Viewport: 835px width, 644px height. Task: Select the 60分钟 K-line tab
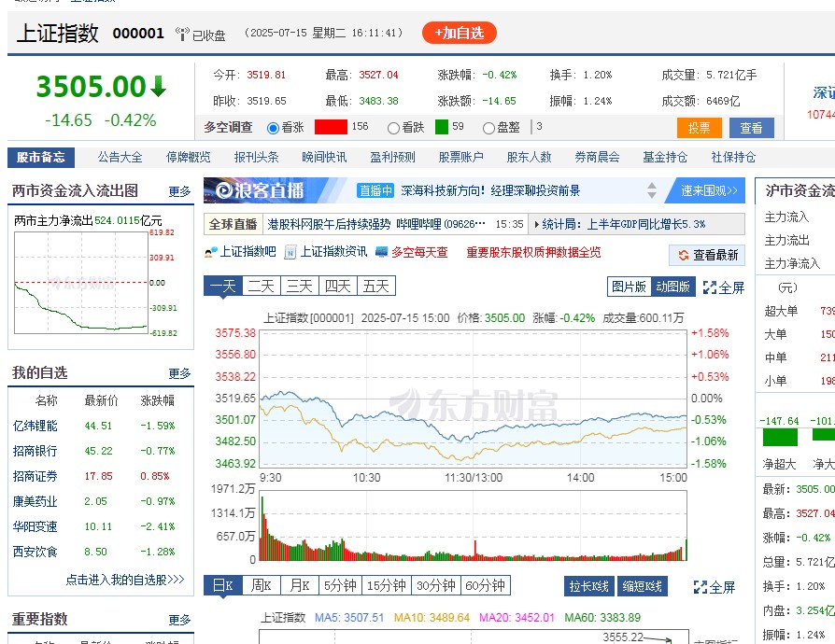coord(486,585)
